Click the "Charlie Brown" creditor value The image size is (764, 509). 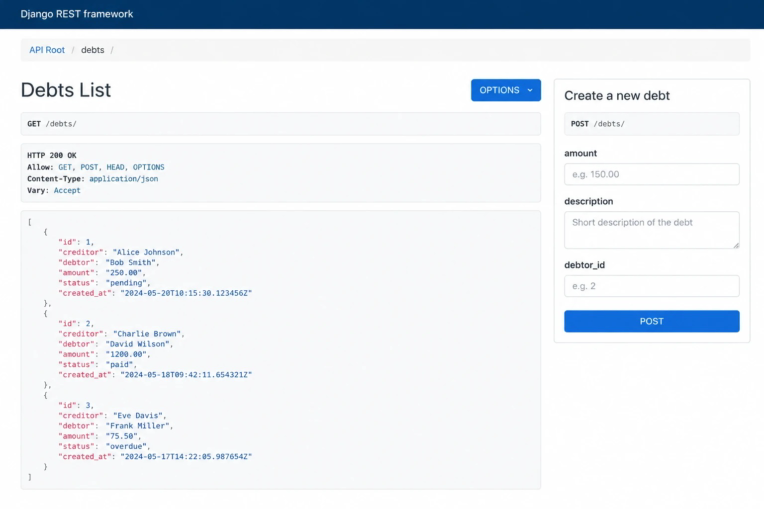pos(147,334)
